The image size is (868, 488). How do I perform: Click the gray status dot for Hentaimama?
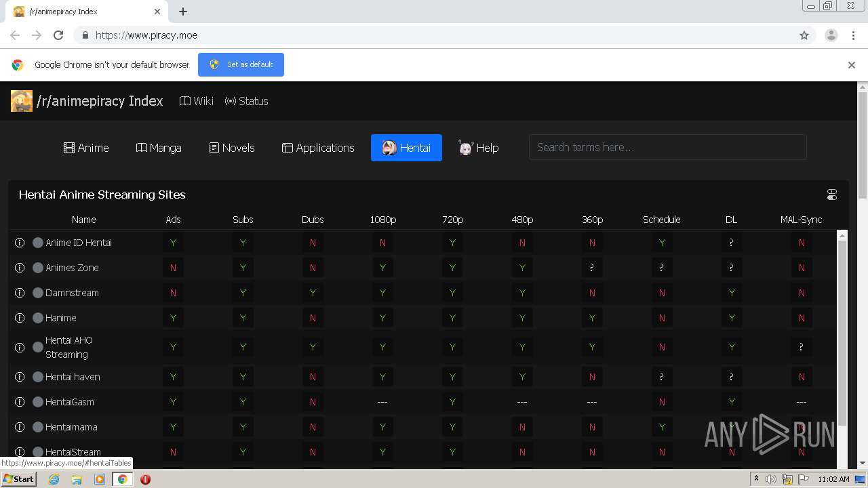pos(38,427)
